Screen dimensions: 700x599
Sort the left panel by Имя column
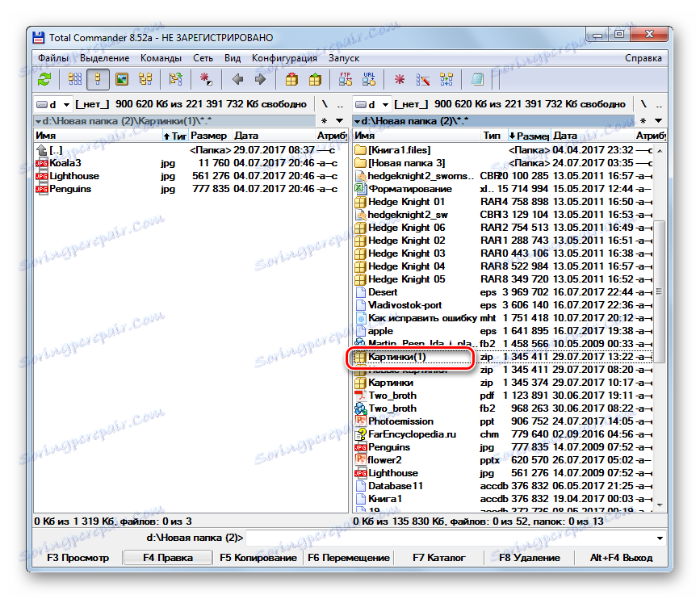(x=99, y=136)
